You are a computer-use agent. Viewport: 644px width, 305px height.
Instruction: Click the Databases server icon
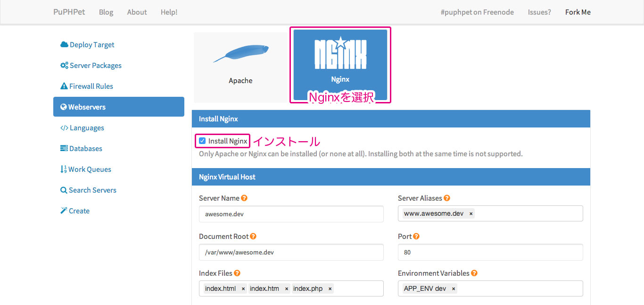click(x=64, y=149)
